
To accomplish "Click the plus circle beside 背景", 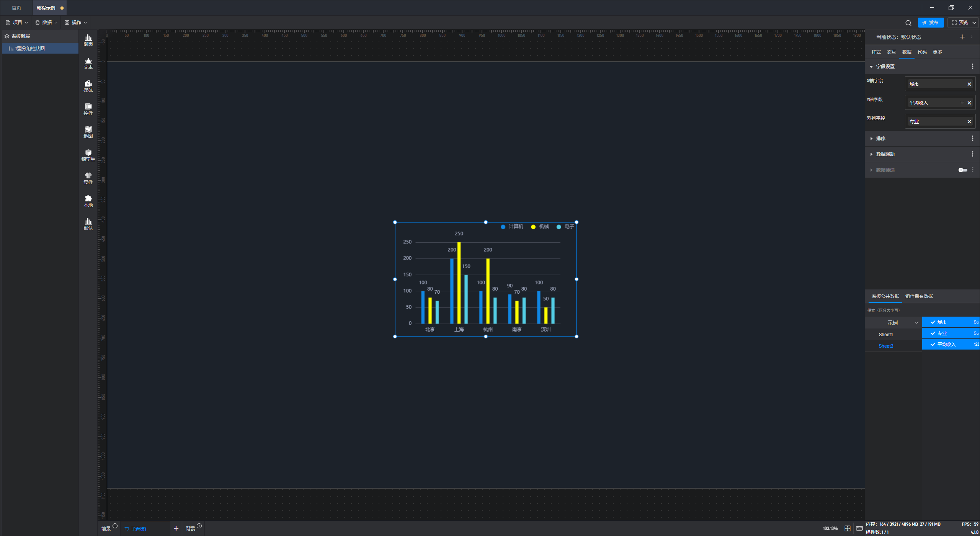I will pos(199,526).
